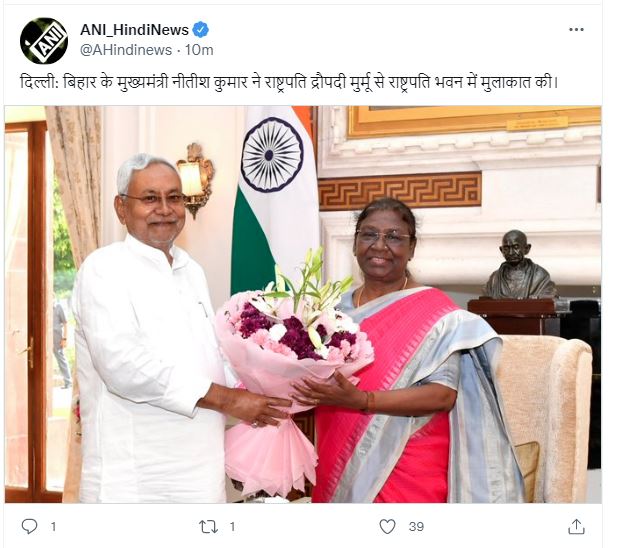The height and width of the screenshot is (548, 630).
Task: Open the three-dot more options menu
Action: coord(576,30)
